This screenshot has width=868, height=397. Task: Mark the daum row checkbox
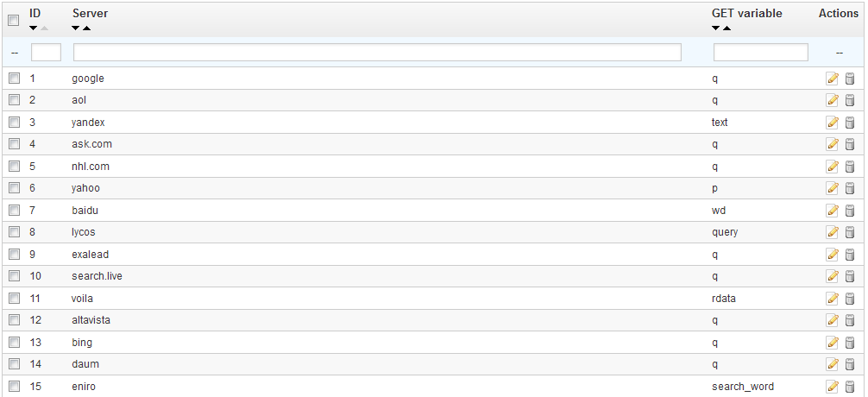pos(15,364)
